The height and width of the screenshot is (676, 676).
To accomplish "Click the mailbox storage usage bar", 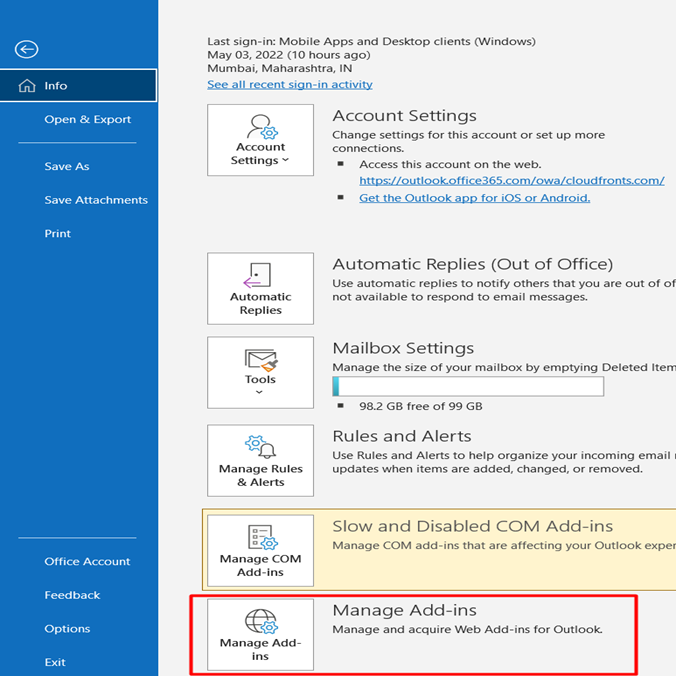I will (x=468, y=386).
